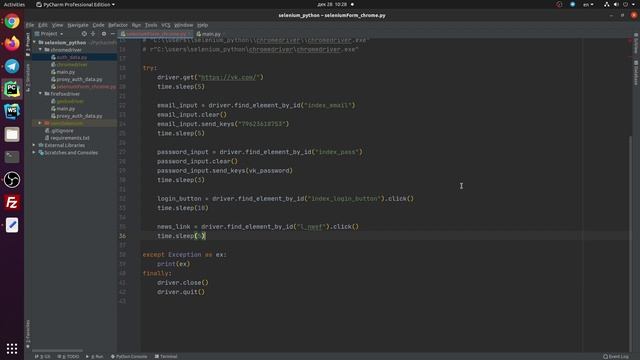Image resolution: width=640 pixels, height=360 pixels.
Task: Click the blue circular tray indicator
Action: pyautogui.click(x=572, y=4)
